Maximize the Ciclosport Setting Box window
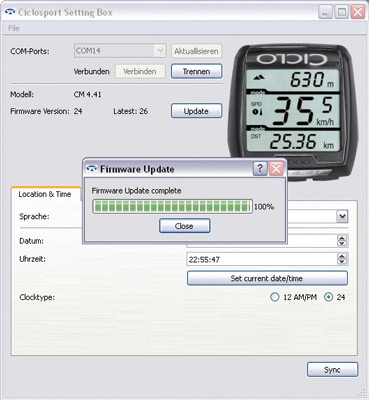This screenshot has width=369, height=400. [x=341, y=13]
